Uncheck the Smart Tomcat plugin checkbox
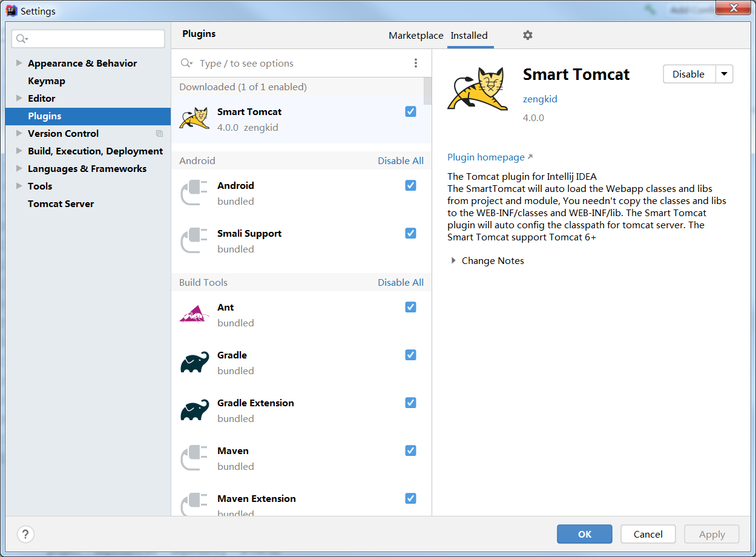This screenshot has width=756, height=557. pos(410,111)
